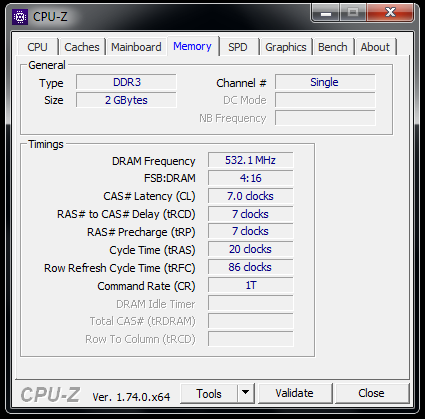Click the Cycle Time (tRAS) label
This screenshot has height=419, width=425.
(152, 250)
